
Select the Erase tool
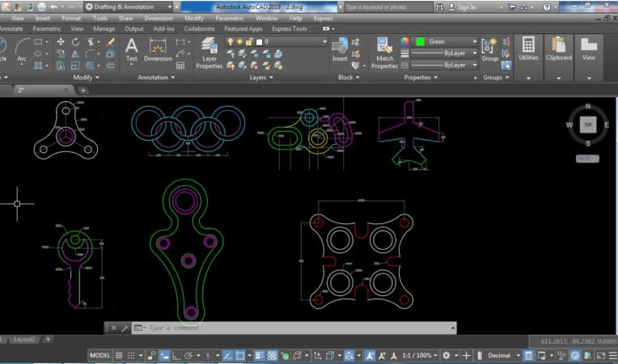pos(110,42)
